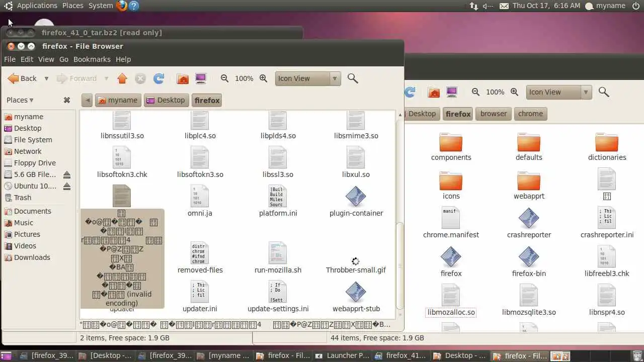Click front window vertical scrollbar

pos(400,265)
